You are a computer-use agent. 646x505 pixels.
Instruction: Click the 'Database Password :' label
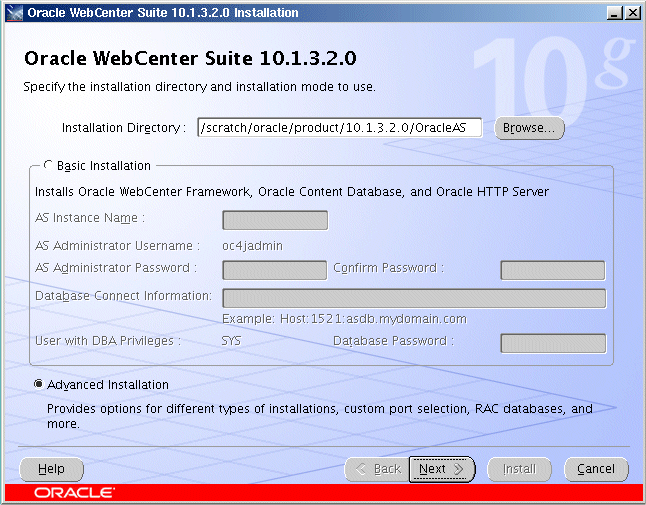(393, 341)
